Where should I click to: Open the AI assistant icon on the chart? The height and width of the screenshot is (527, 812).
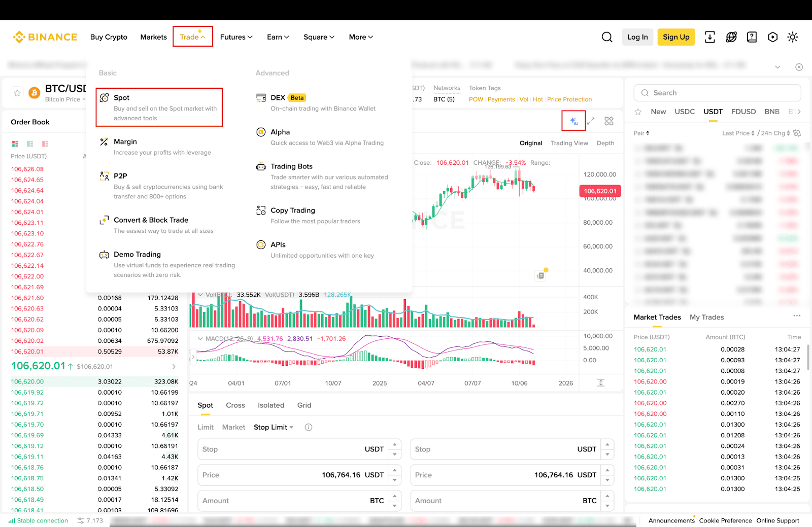573,121
